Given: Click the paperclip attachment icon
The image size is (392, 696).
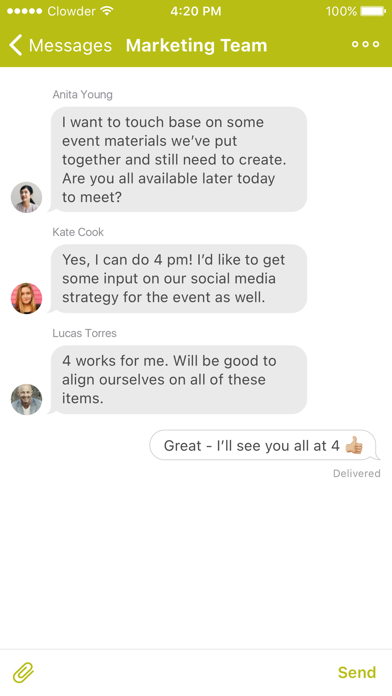Looking at the screenshot, I should coord(23,672).
